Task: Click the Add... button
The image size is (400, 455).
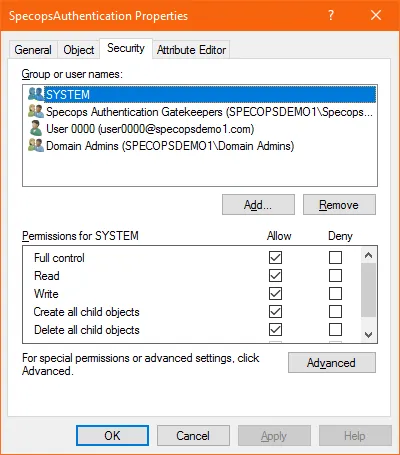Action: [258, 205]
